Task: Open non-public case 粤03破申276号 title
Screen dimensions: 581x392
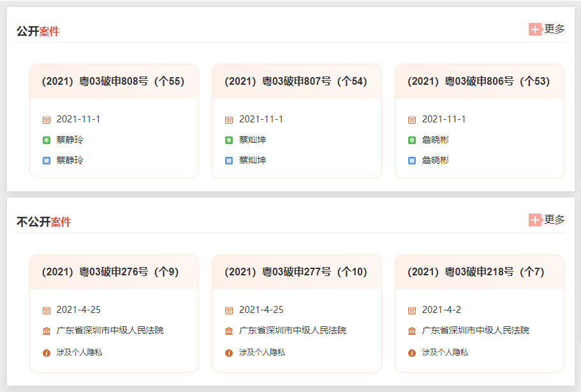Action: 110,272
